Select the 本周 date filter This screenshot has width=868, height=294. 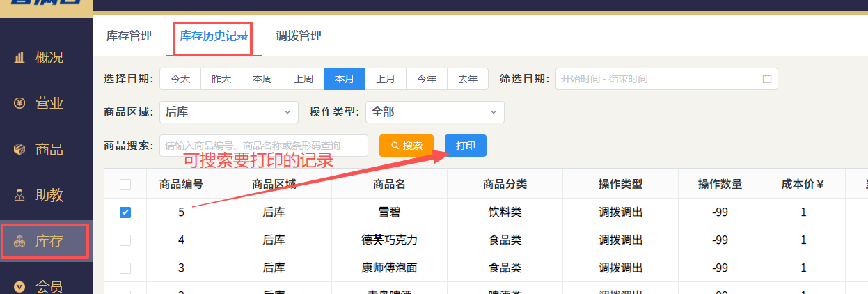[262, 79]
